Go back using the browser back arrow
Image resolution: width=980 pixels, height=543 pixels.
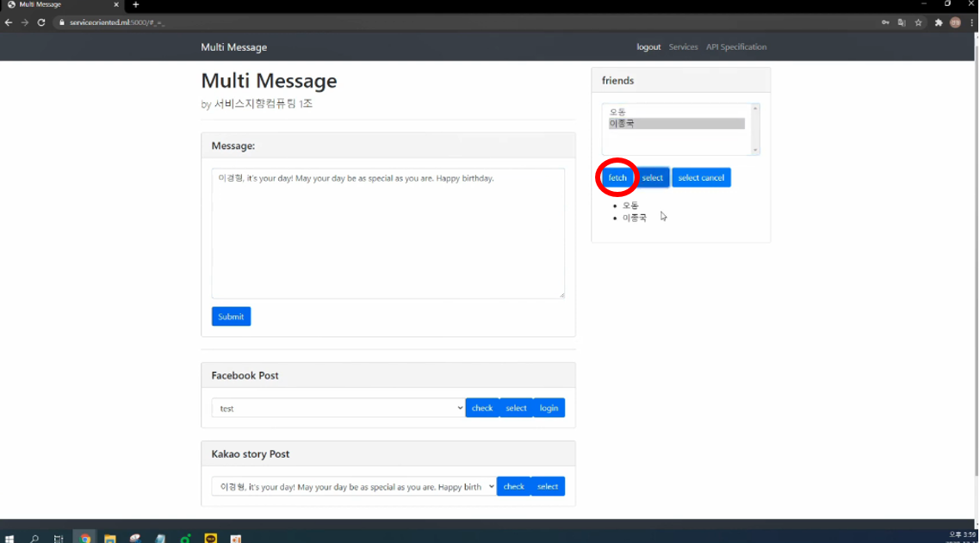click(x=9, y=22)
